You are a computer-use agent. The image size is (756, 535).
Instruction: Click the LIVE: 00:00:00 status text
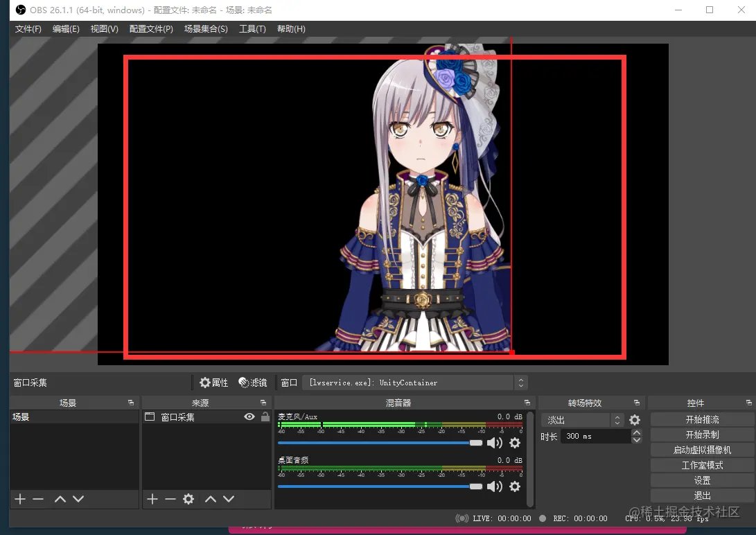(x=502, y=518)
